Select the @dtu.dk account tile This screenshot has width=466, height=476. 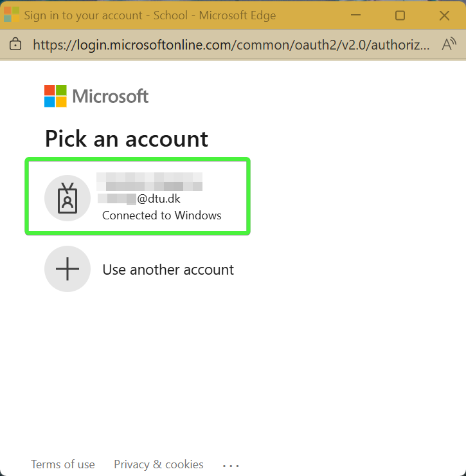pyautogui.click(x=138, y=197)
